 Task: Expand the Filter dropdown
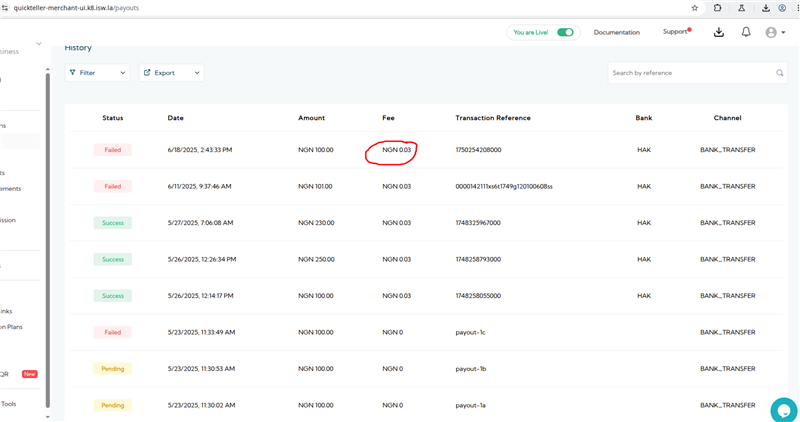[98, 73]
